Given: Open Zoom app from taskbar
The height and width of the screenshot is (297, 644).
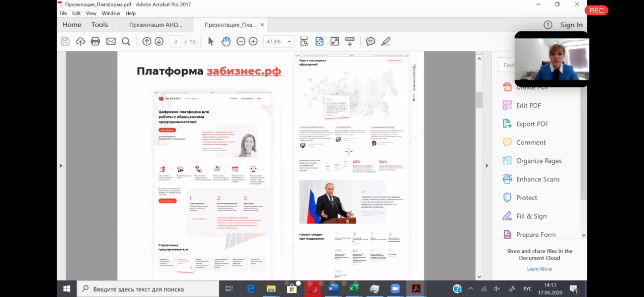Looking at the screenshot, I should pyautogui.click(x=395, y=289).
